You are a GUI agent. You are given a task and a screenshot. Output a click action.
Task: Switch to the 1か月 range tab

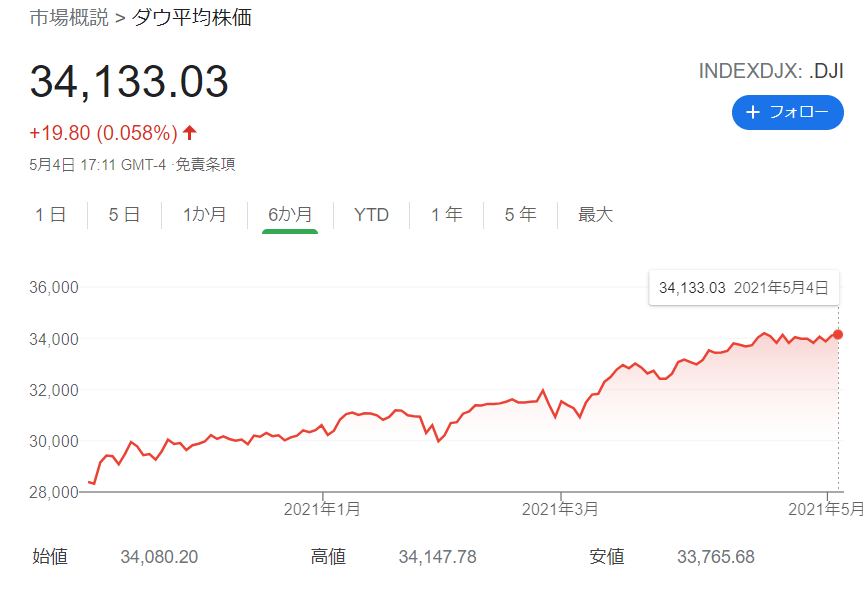pyautogui.click(x=204, y=214)
